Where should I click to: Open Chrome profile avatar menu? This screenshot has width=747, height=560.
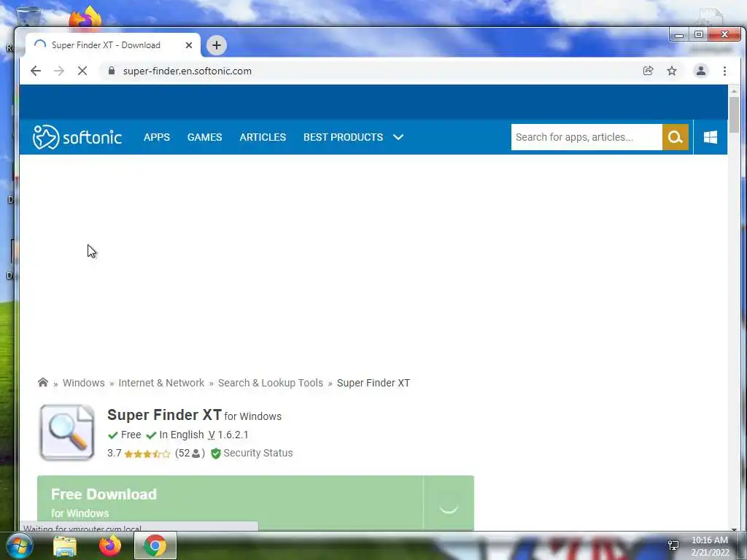pos(701,71)
